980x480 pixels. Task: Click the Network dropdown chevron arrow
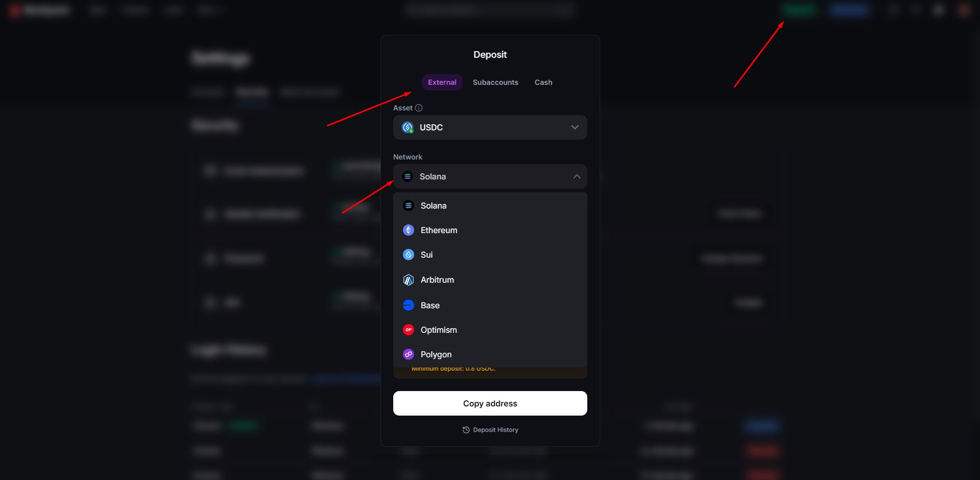point(577,176)
